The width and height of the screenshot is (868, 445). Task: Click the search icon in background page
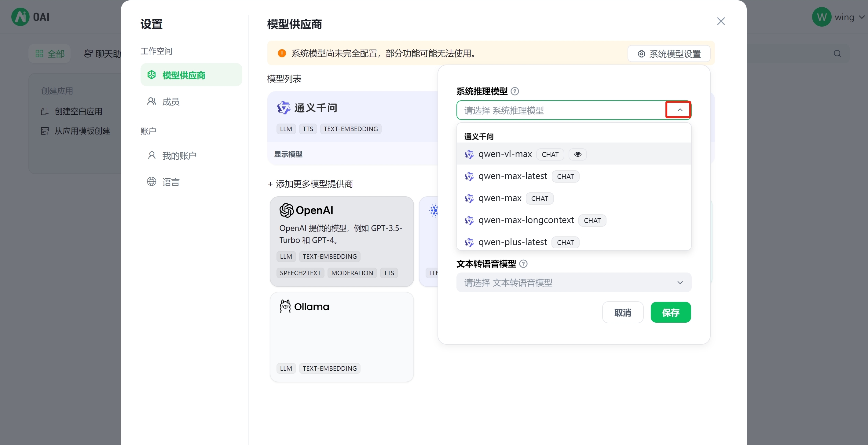(837, 54)
